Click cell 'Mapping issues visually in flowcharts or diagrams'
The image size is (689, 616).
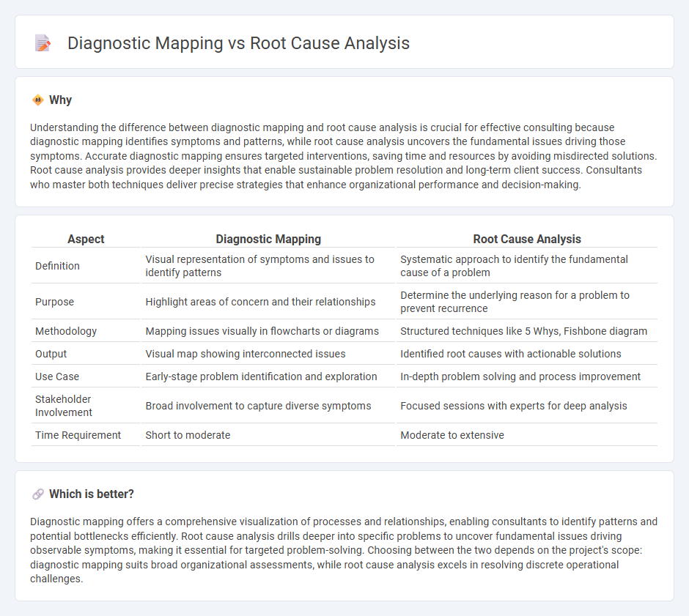[268, 331]
